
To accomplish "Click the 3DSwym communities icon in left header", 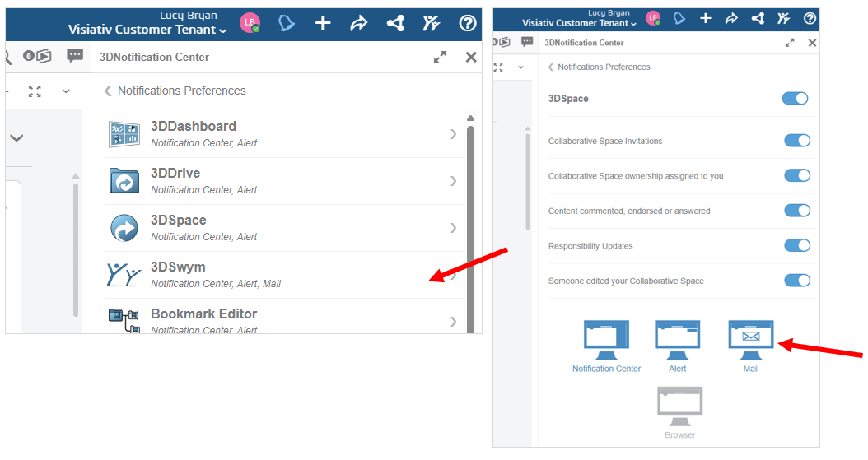I will point(431,23).
